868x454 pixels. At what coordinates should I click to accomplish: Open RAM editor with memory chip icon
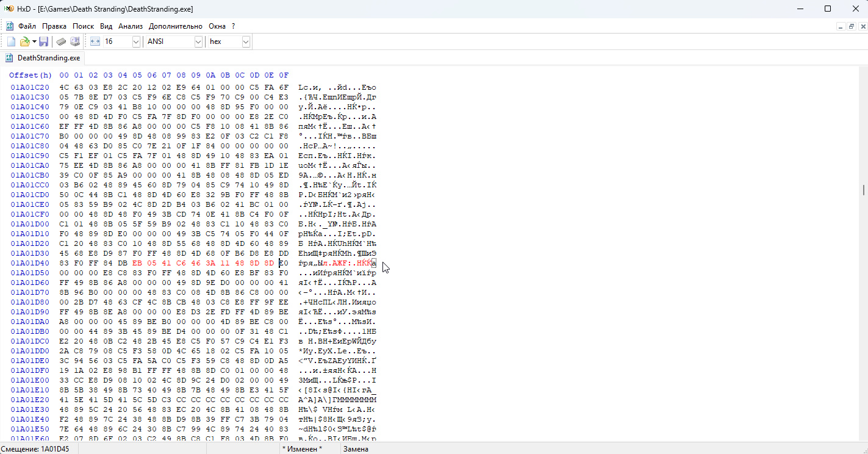click(61, 41)
